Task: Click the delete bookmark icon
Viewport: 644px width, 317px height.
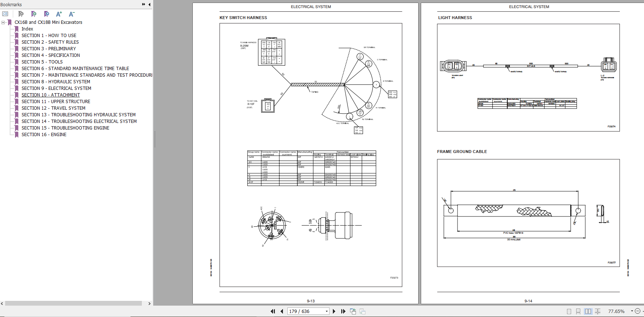Action: click(21, 14)
